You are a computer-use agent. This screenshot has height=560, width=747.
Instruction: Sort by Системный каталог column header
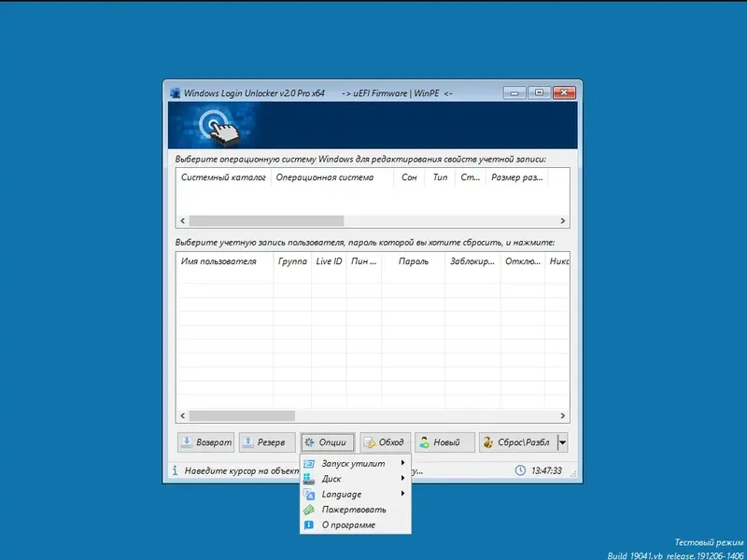click(x=223, y=177)
